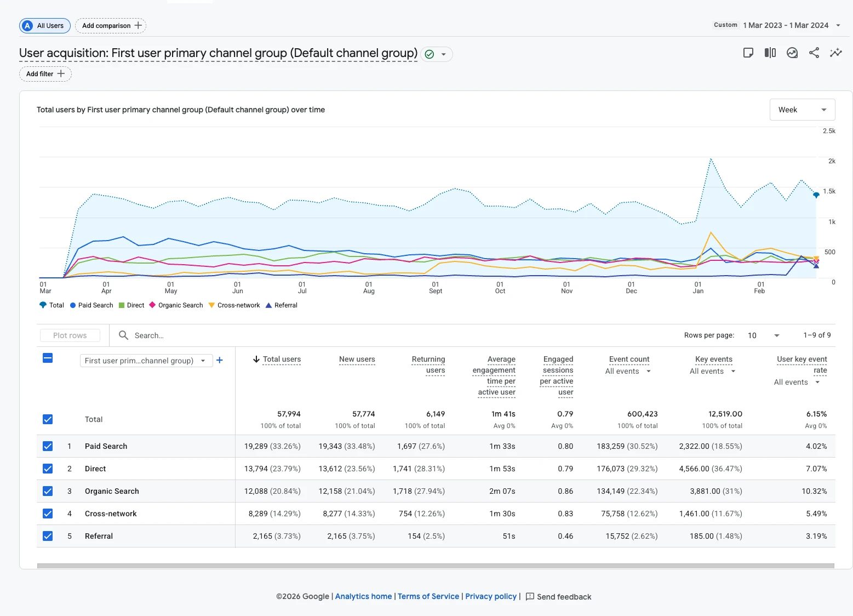853x616 pixels.
Task: Open User key event rate All events dropdown
Action: point(797,382)
